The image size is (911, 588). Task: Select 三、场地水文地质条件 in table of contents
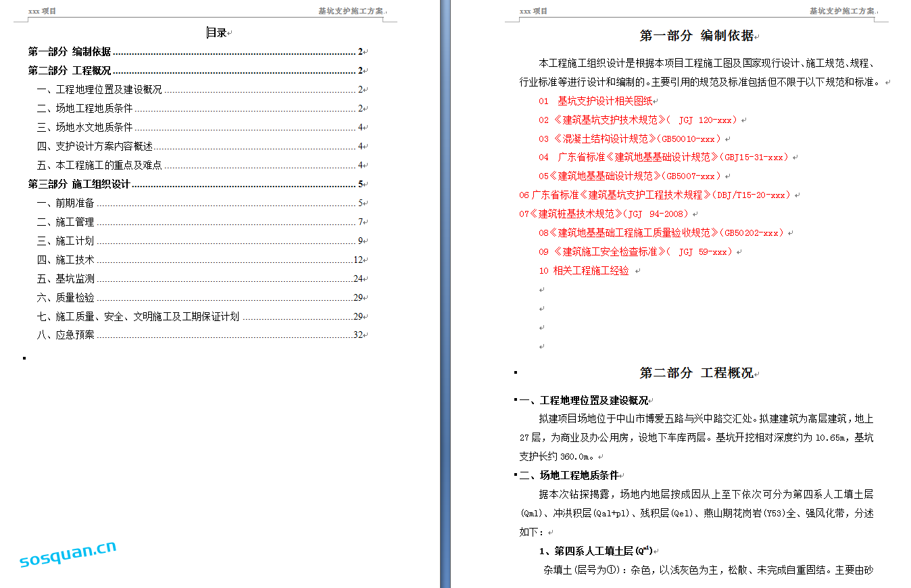pos(85,127)
